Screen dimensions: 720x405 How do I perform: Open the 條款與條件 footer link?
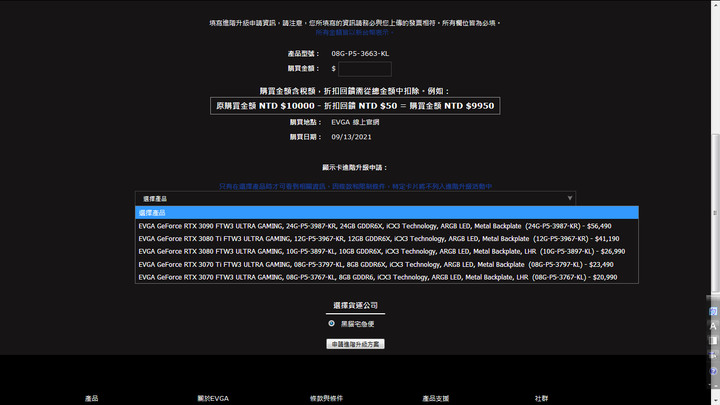(x=326, y=398)
